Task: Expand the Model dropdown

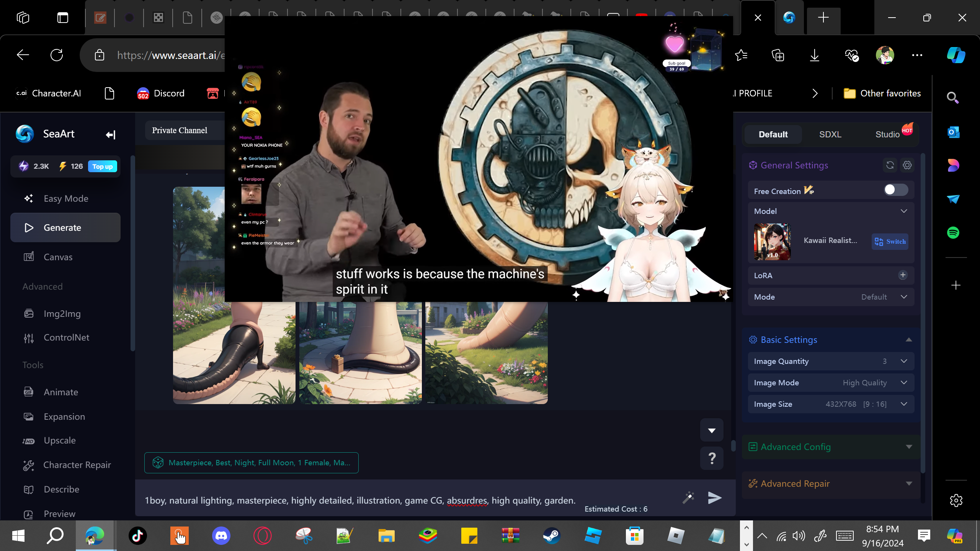Action: point(904,211)
